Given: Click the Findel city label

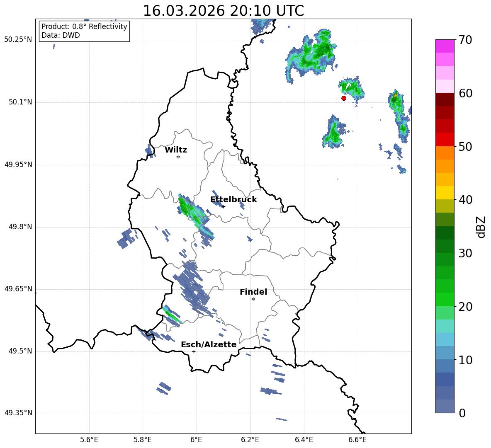Looking at the screenshot, I should point(253,292).
